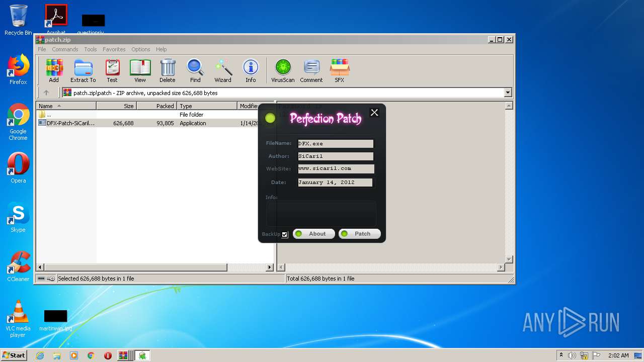Run VirusScan from the toolbar
Viewport: 644px width, 362px height.
pos(283,70)
